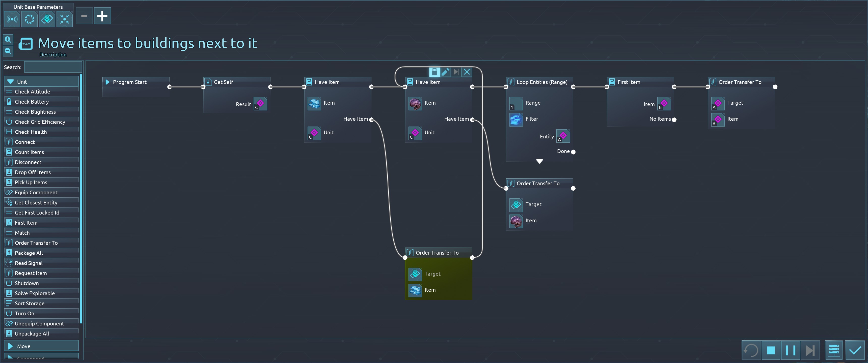Viewport: 868px width, 363px height.
Task: Click the magenta Result C variable slot
Action: (x=260, y=104)
